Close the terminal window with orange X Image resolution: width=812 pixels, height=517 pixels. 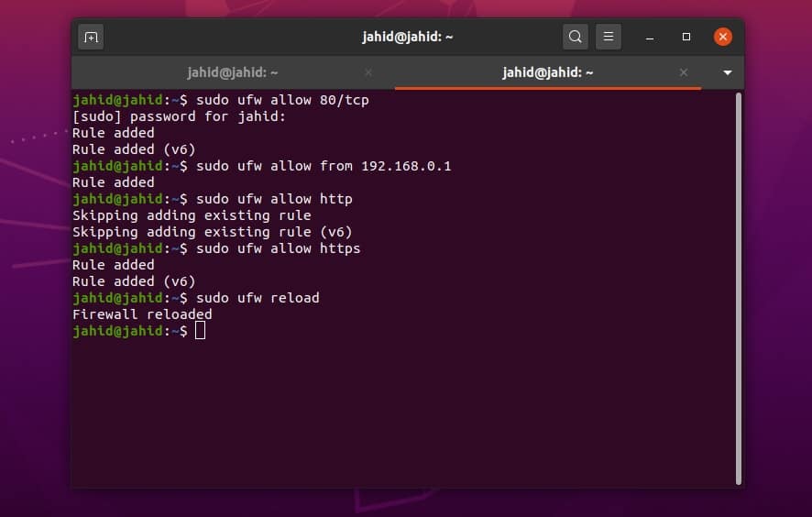723,37
